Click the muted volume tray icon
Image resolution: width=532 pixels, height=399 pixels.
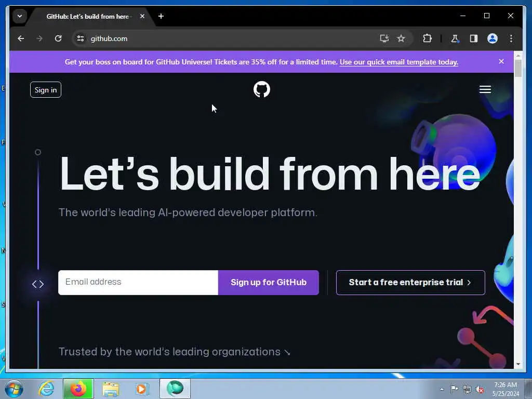[x=480, y=389]
